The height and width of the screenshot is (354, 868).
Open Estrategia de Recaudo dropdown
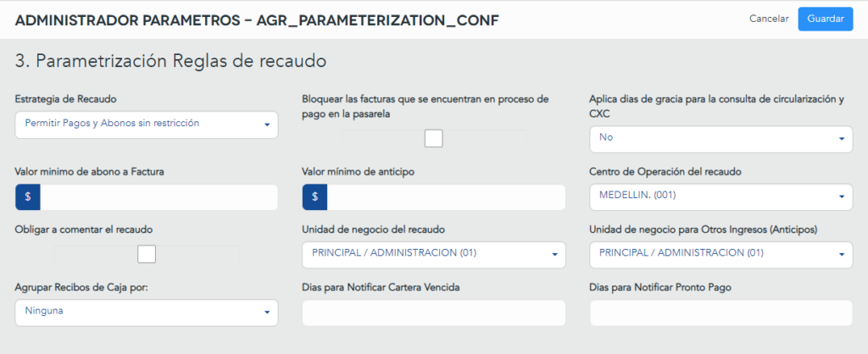[147, 124]
